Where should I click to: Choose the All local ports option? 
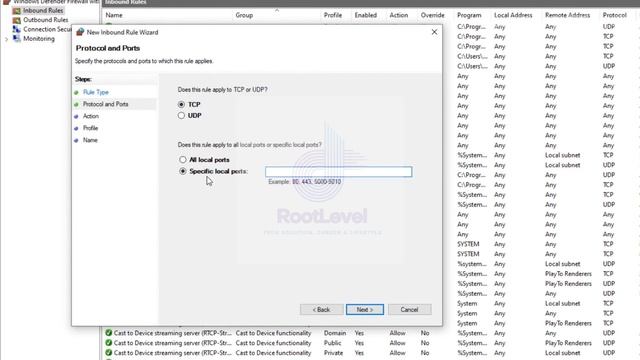point(182,160)
